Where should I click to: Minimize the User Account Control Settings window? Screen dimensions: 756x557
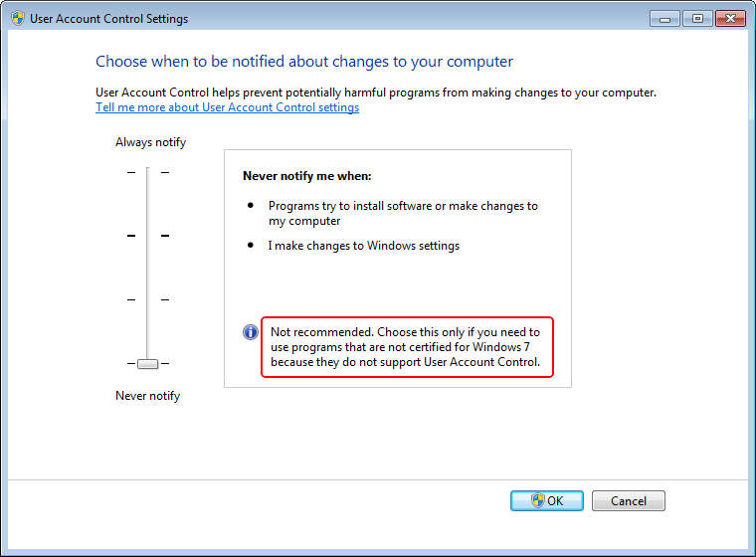point(666,18)
